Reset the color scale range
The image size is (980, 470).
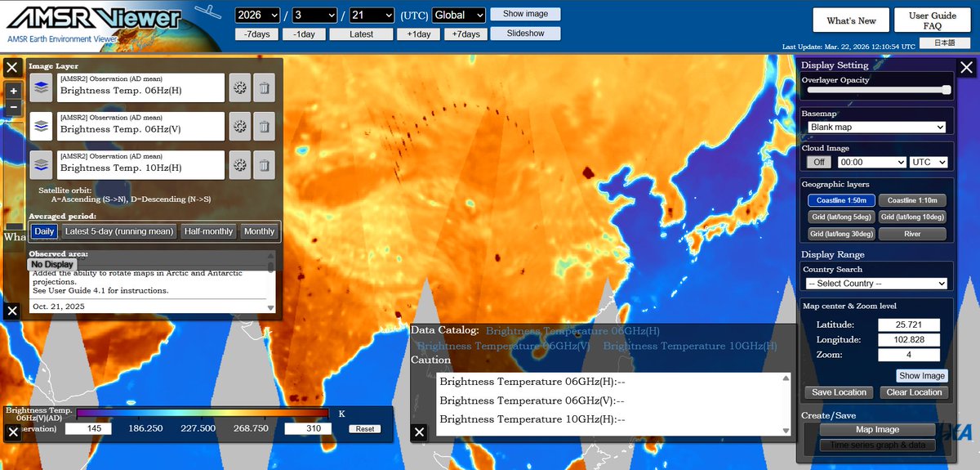[364, 428]
